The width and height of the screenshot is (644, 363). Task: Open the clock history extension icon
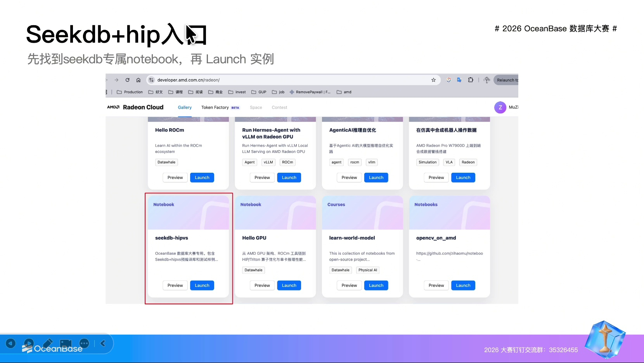coord(449,80)
